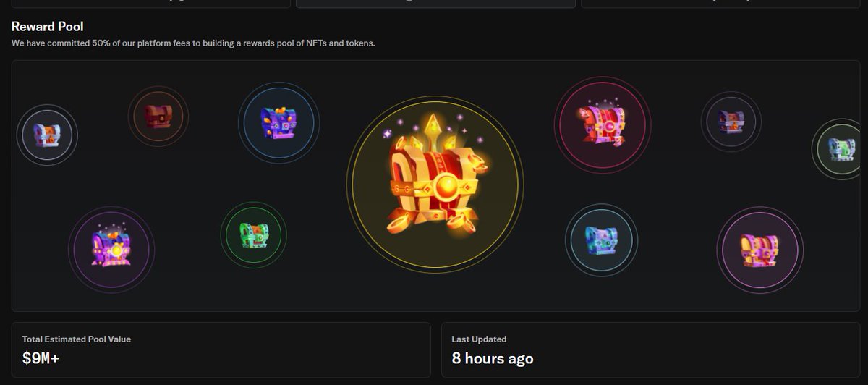Image resolution: width=868 pixels, height=385 pixels.
Task: Click the platform fees description text
Action: coord(193,43)
